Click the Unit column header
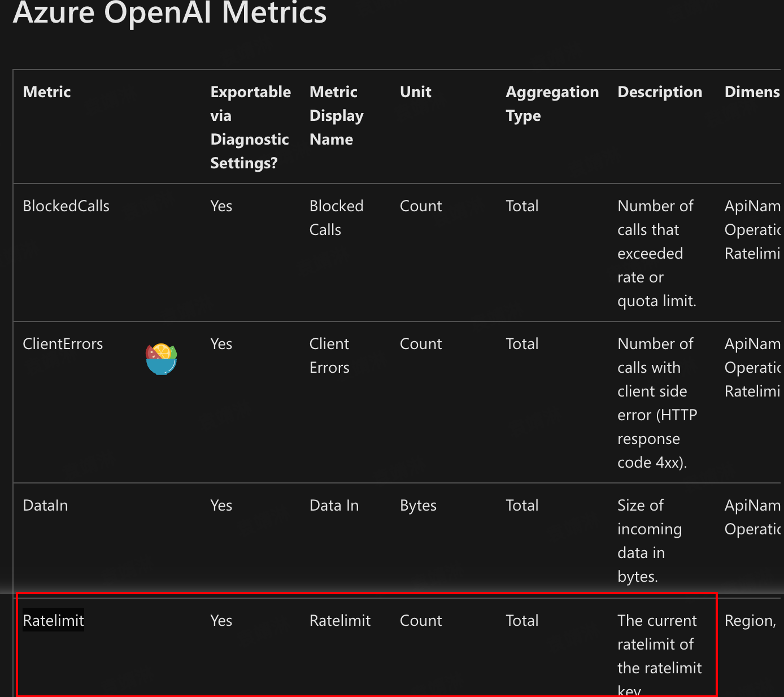This screenshot has width=784, height=697. 416,92
